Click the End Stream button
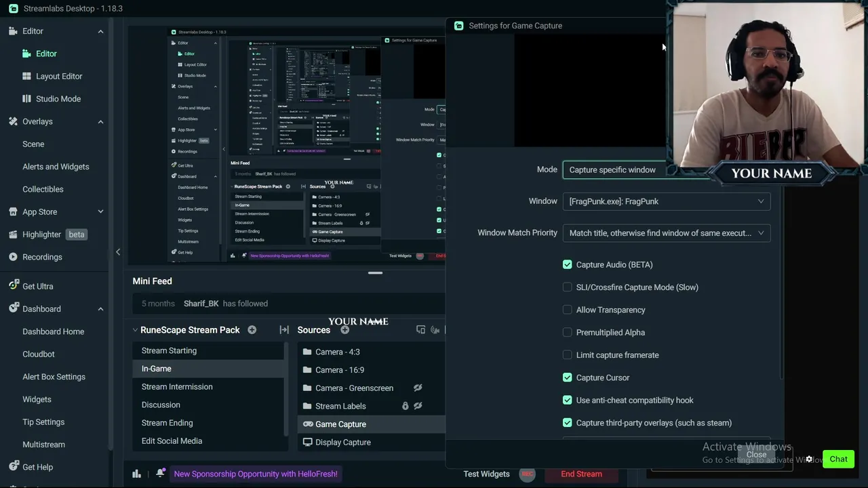This screenshot has height=488, width=868. (x=581, y=474)
